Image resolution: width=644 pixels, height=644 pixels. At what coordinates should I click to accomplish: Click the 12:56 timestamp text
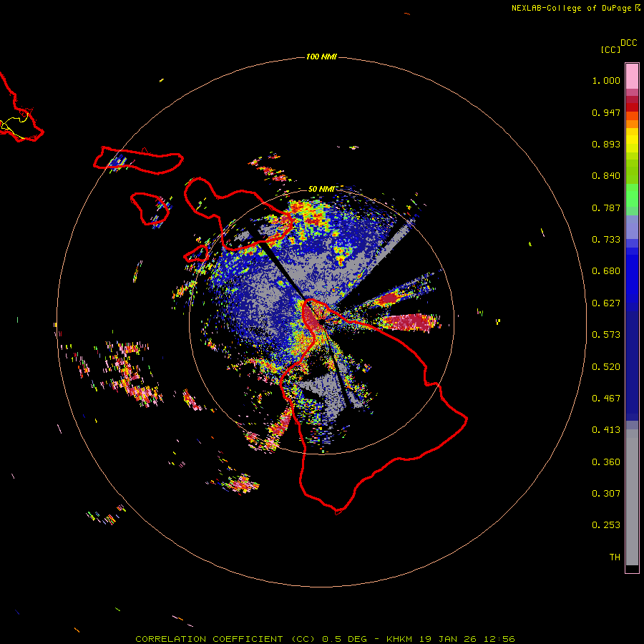499,639
